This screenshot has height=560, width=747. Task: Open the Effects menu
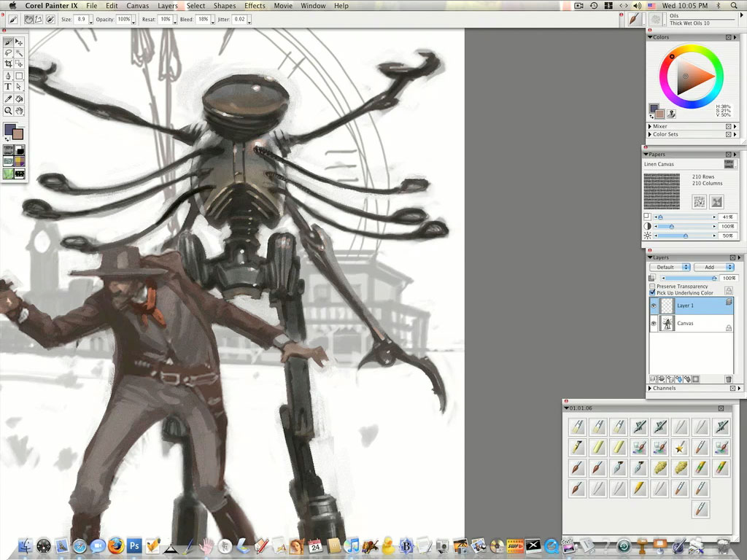(255, 6)
